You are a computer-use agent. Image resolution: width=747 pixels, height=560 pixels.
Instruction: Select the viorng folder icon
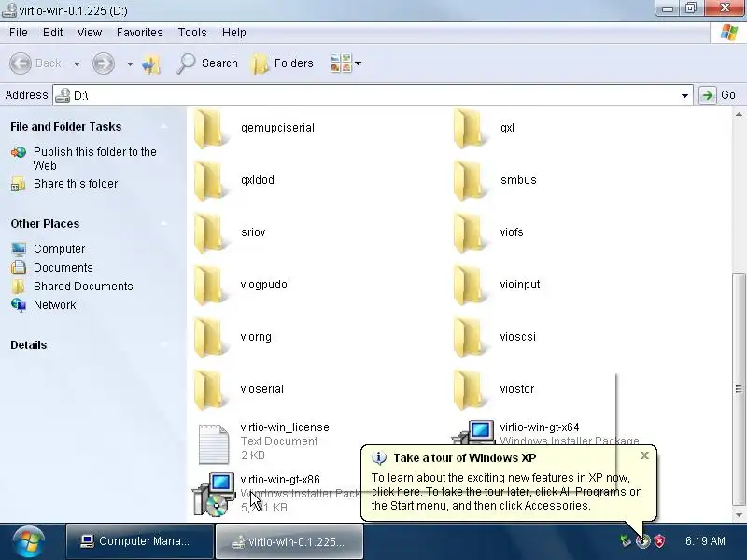pyautogui.click(x=209, y=338)
